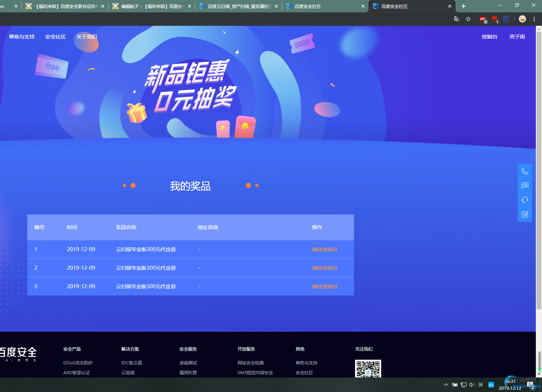Click the QR code under 关注我们
The height and width of the screenshot is (392, 542).
coord(368,369)
